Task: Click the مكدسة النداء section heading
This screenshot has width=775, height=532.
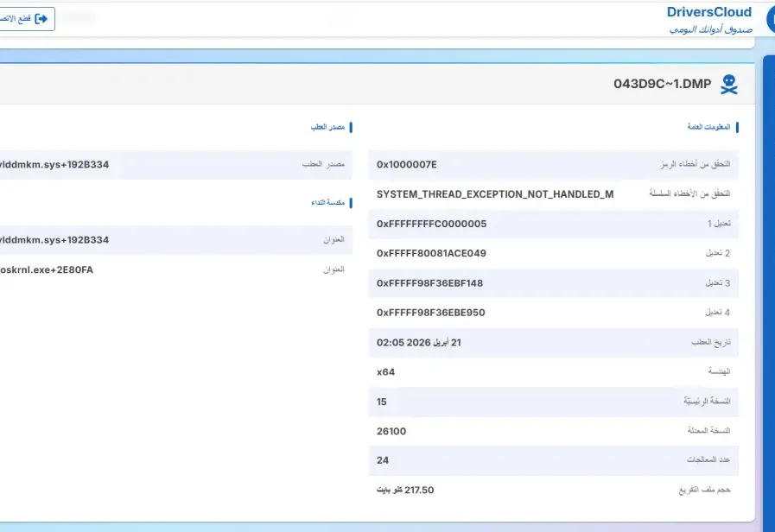Action: [x=327, y=203]
